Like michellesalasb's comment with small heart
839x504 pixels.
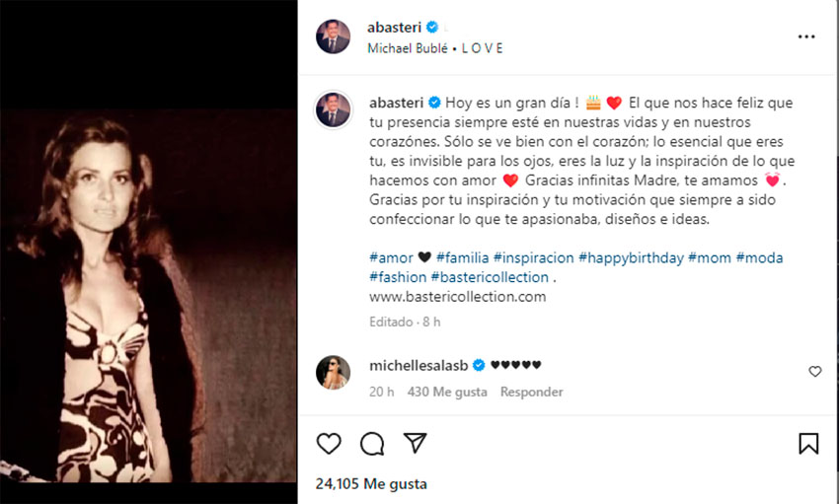pos(815,372)
